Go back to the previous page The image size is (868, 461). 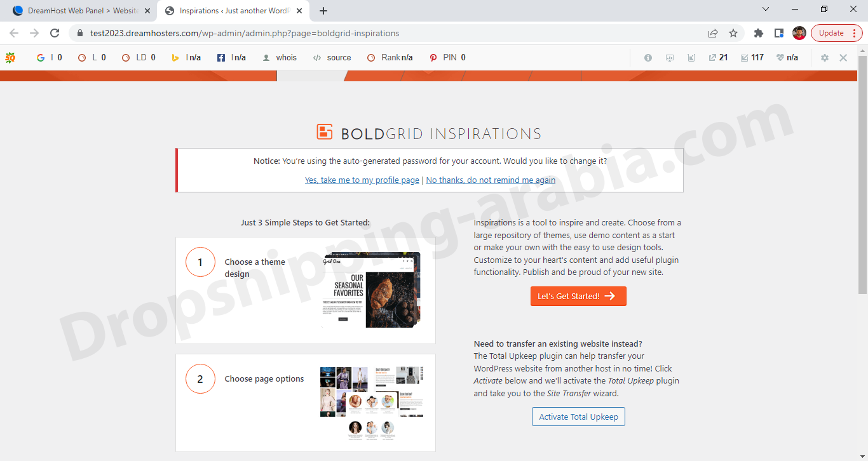click(14, 33)
